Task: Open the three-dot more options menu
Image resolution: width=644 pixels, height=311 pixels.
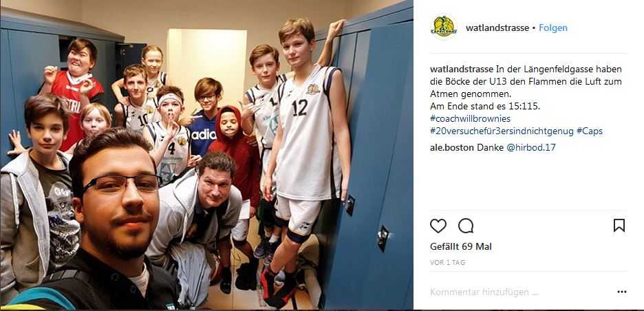Action: tap(622, 292)
